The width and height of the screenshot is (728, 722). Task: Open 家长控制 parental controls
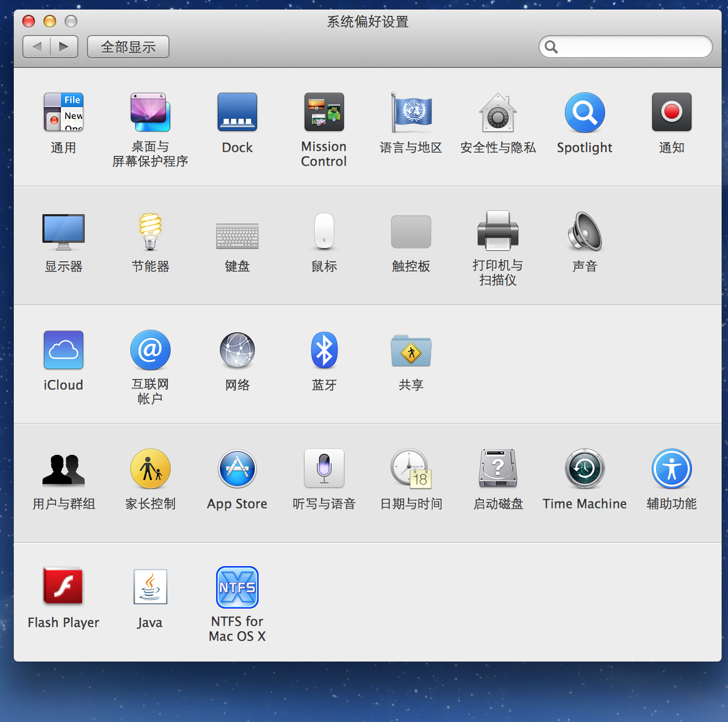150,468
